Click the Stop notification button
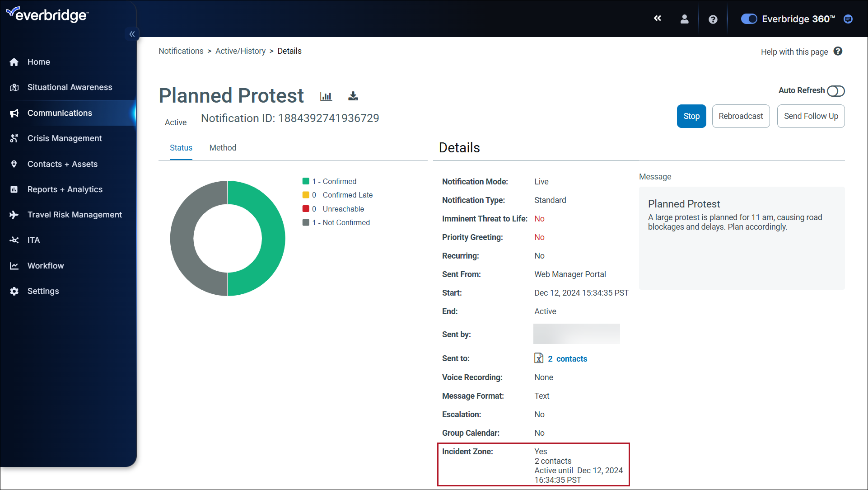This screenshot has height=490, width=868. (x=691, y=116)
